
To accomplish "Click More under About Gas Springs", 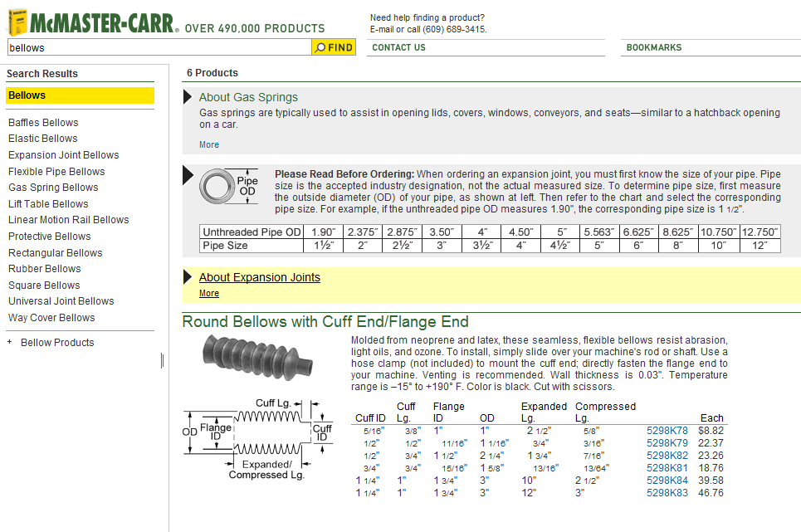I will point(209,144).
